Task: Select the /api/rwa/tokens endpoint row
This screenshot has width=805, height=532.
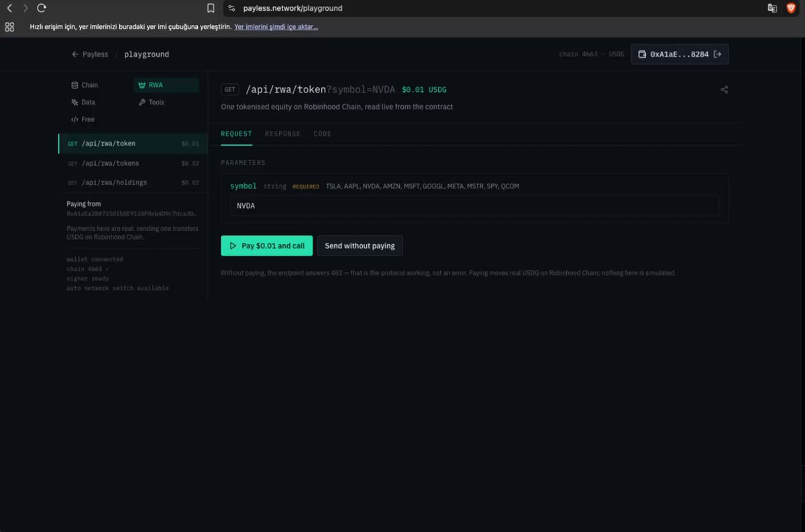Action: tap(133, 163)
